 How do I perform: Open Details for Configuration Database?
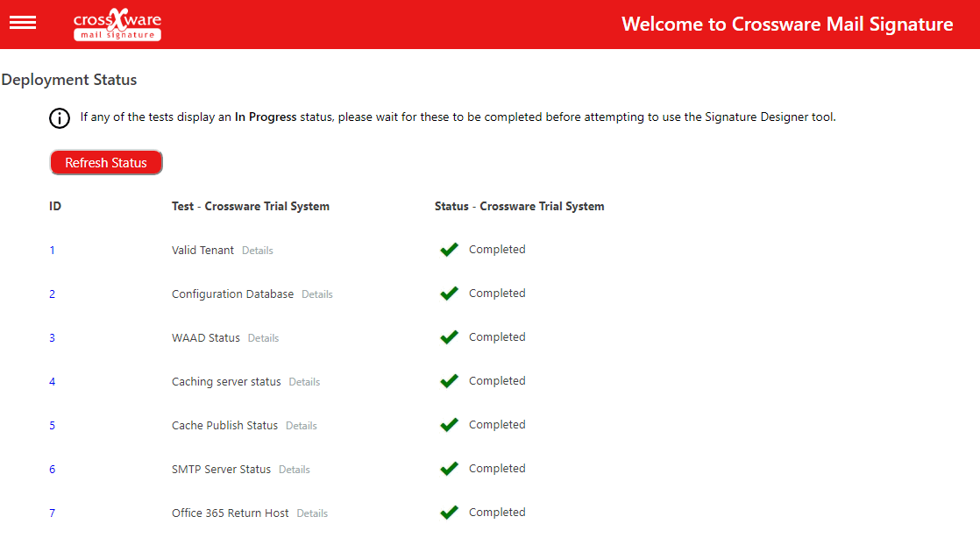(x=316, y=294)
